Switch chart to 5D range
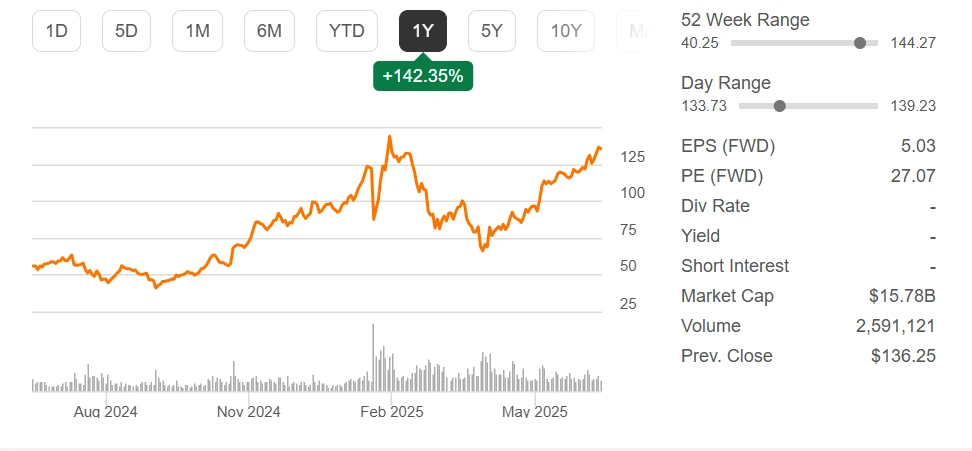Image resolution: width=972 pixels, height=451 pixels. click(x=126, y=31)
